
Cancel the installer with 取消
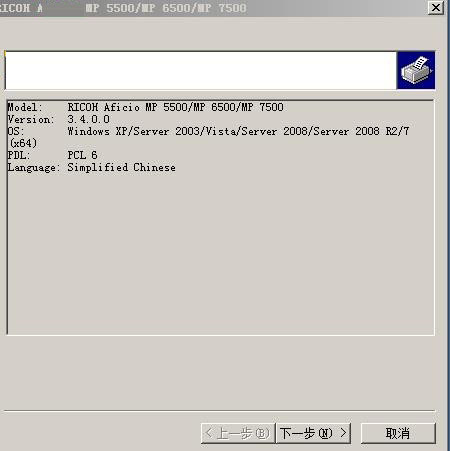(x=398, y=433)
